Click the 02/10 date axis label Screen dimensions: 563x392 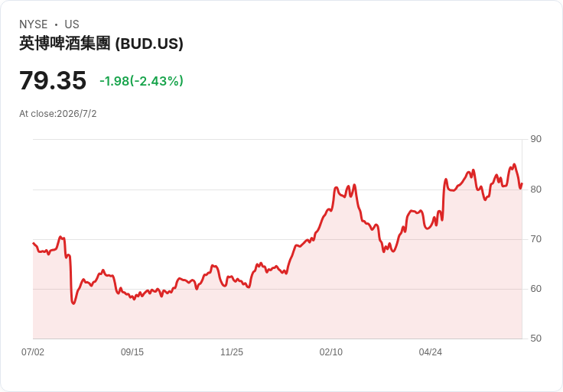(331, 352)
